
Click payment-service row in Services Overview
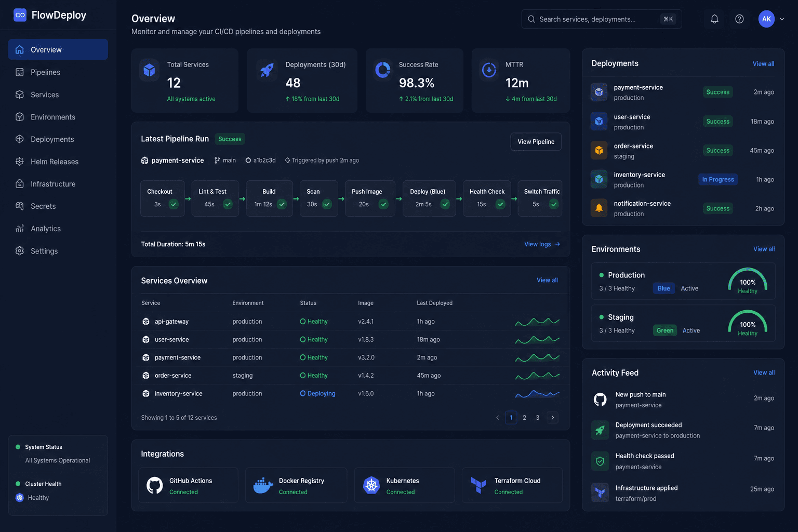pyautogui.click(x=351, y=357)
